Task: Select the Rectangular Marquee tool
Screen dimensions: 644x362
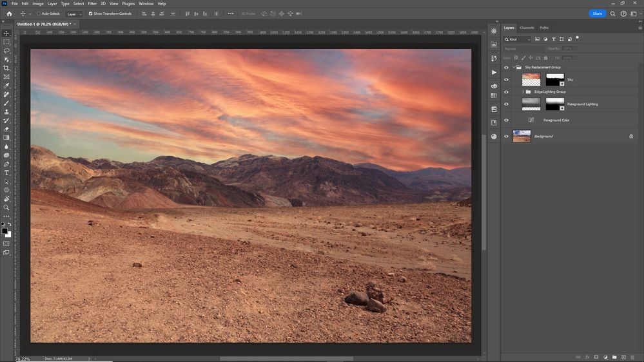Action: point(6,42)
